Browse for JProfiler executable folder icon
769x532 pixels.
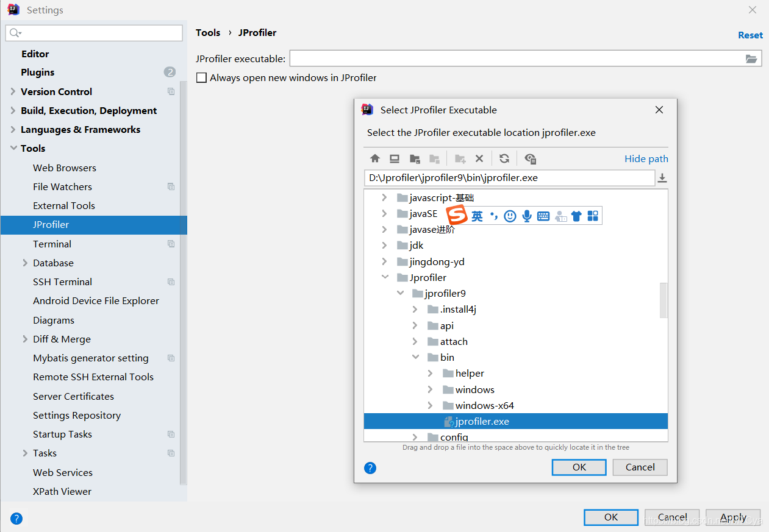coord(751,59)
